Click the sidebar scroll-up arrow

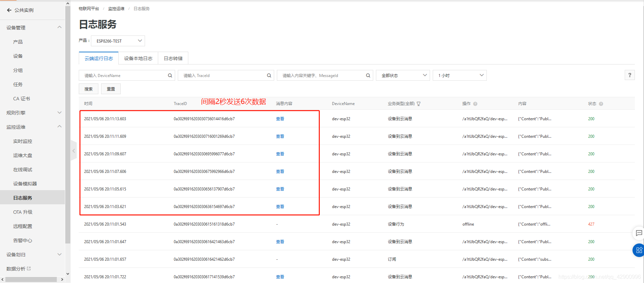click(68, 3)
